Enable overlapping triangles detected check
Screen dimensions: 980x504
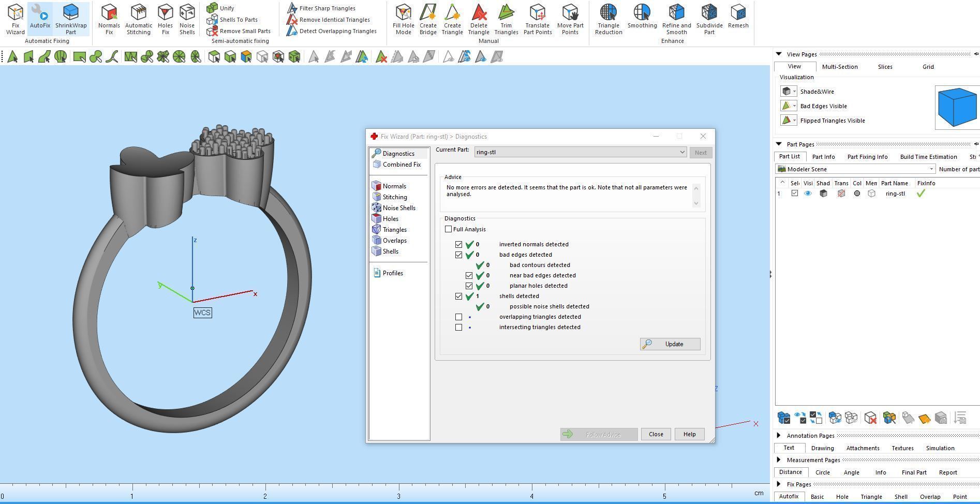pyautogui.click(x=458, y=317)
